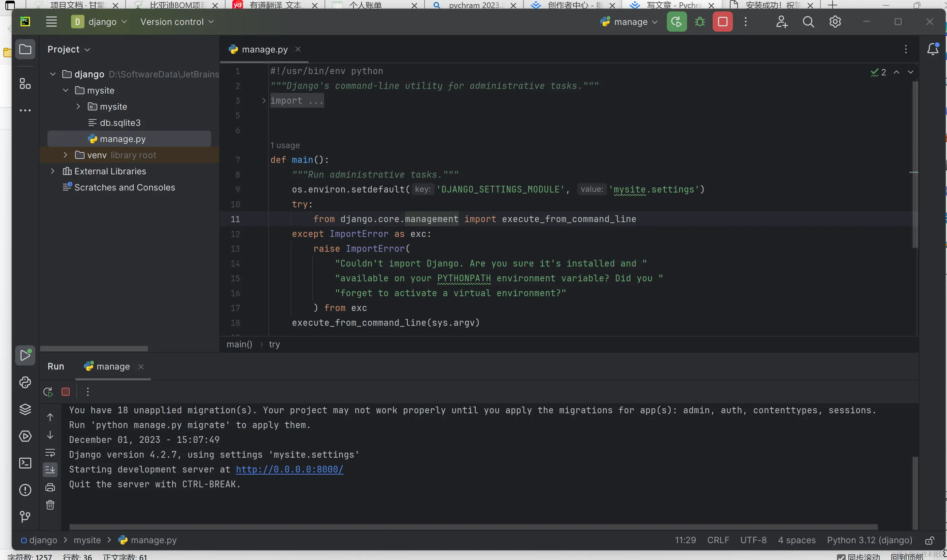
Task: Open Structure tool window icon in left sidebar
Action: (x=25, y=83)
